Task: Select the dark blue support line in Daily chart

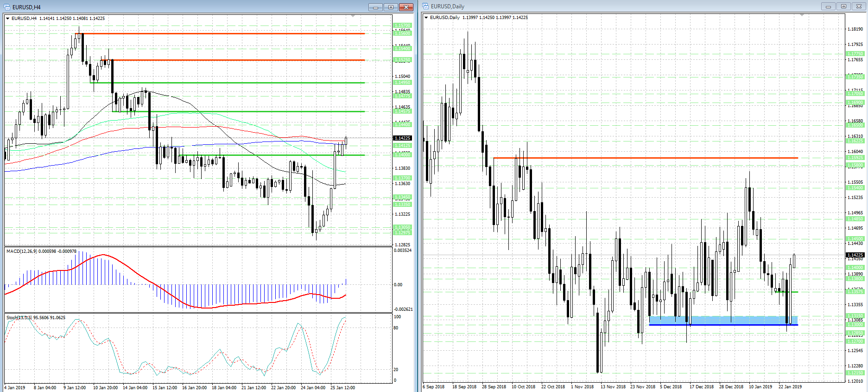Action: tap(723, 325)
